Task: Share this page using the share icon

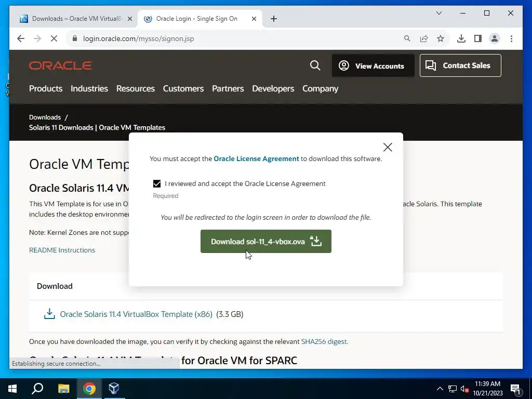Action: tap(424, 38)
